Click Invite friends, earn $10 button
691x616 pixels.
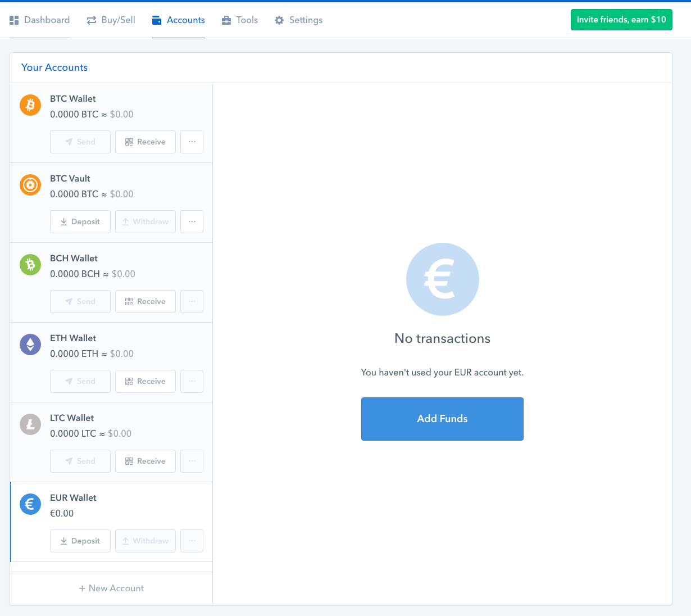coord(621,20)
